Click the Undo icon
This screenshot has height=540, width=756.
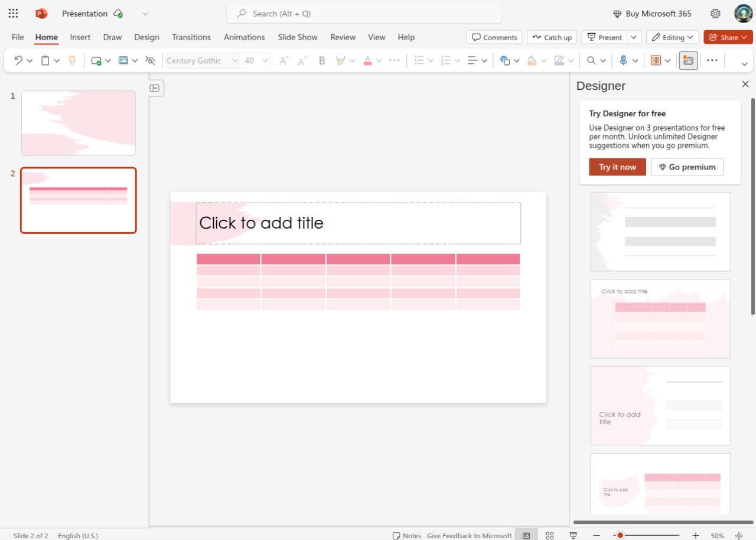point(18,60)
